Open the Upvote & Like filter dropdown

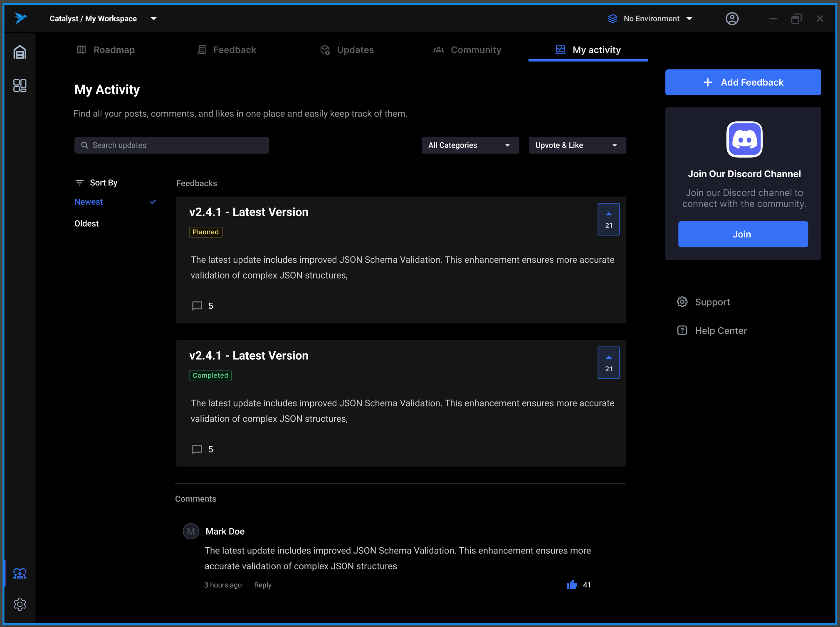(577, 145)
